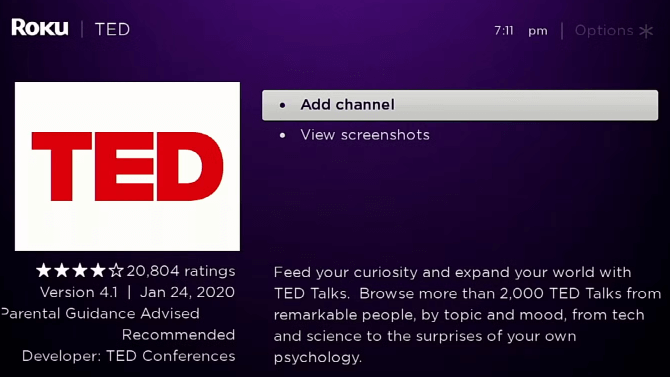Click Developer: TED Conferences text
670x377 pixels.
click(129, 356)
